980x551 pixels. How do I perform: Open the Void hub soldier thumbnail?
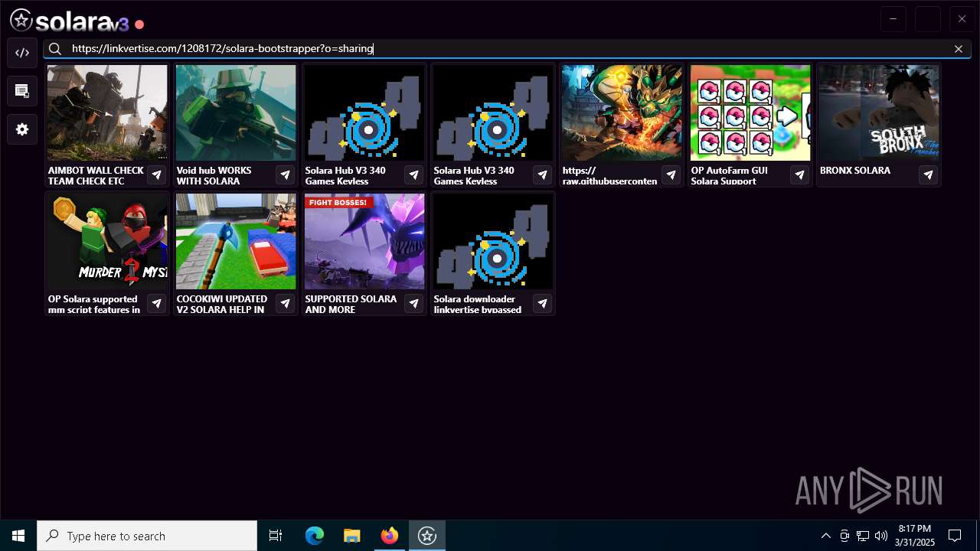tap(236, 112)
